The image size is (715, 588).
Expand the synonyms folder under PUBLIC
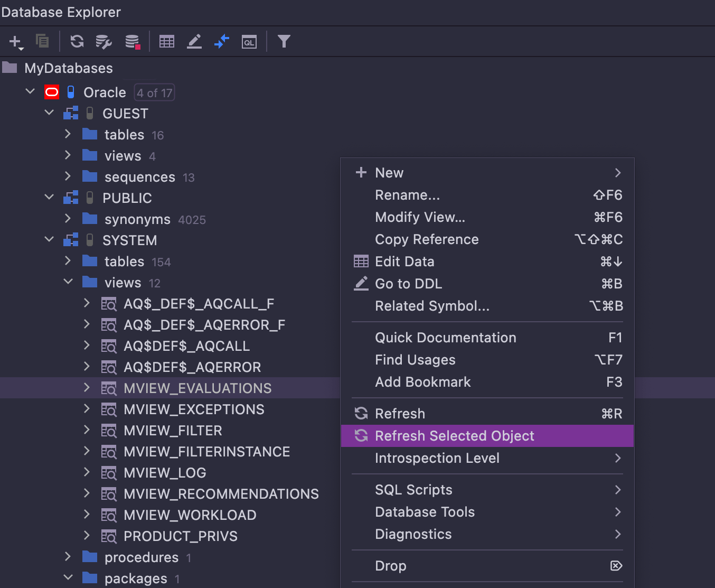(x=68, y=218)
